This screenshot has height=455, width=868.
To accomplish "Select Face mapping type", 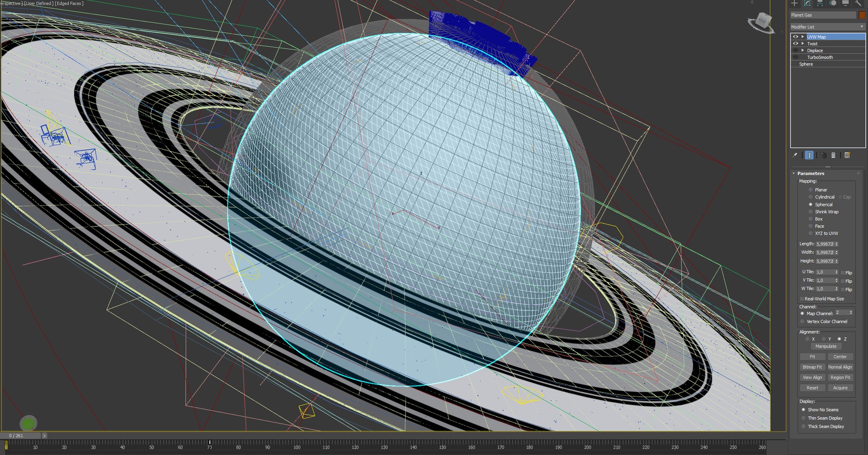I will tap(811, 226).
